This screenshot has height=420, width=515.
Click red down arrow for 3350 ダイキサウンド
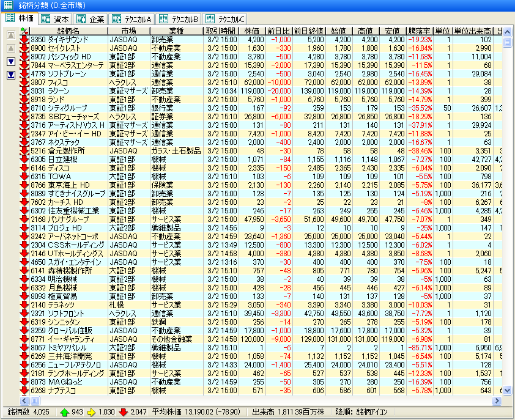24,39
